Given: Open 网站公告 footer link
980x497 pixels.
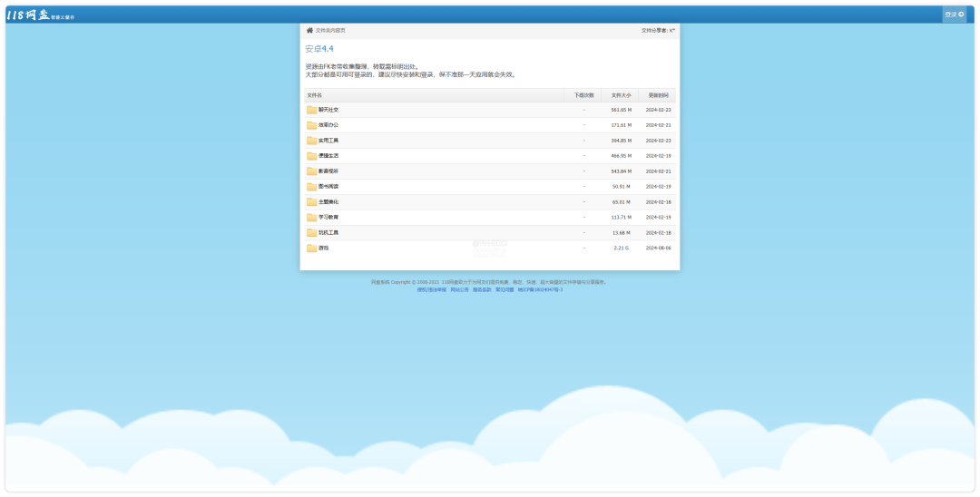Looking at the screenshot, I should [x=459, y=289].
